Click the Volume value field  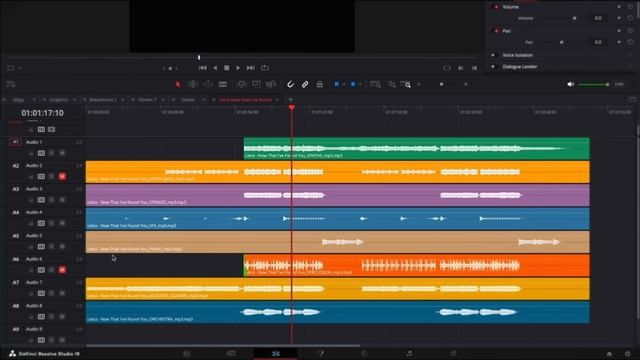click(598, 18)
